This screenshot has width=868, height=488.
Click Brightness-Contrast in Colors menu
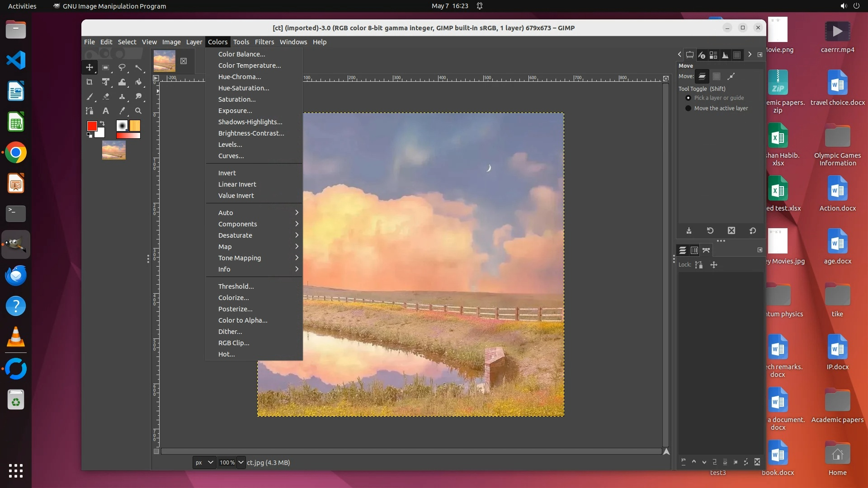[251, 133]
